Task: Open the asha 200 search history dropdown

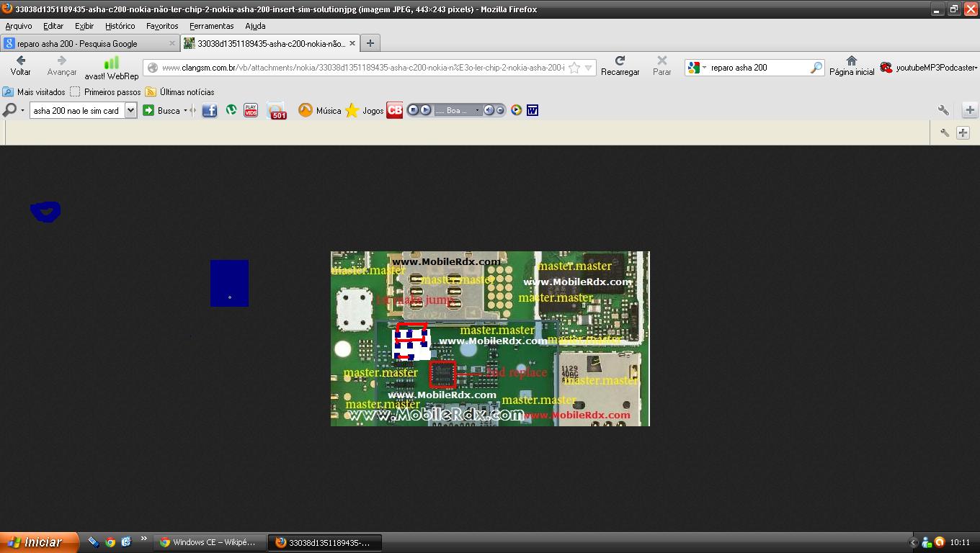Action: click(x=130, y=110)
